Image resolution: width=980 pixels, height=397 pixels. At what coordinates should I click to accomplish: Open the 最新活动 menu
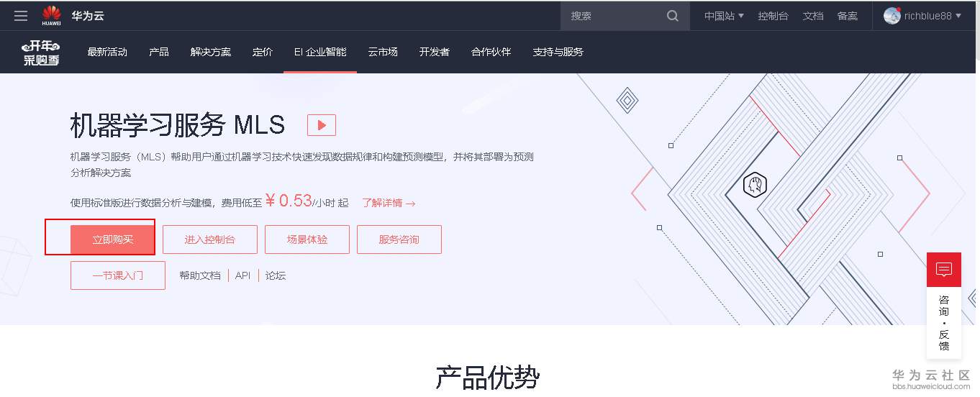[107, 52]
